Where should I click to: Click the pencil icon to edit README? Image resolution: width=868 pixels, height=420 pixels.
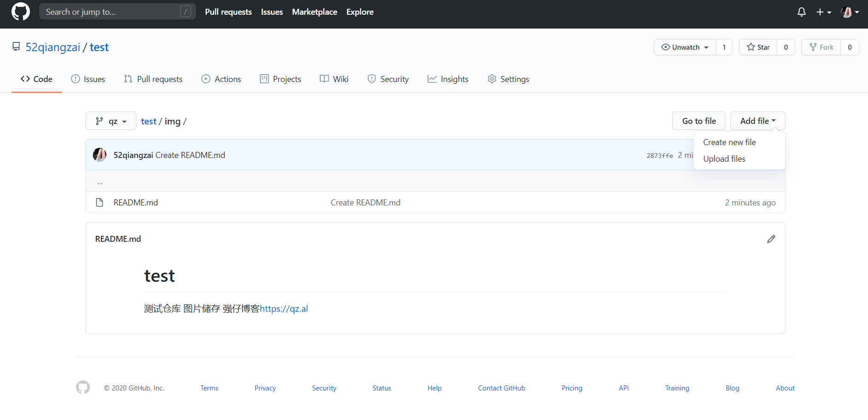click(x=771, y=239)
